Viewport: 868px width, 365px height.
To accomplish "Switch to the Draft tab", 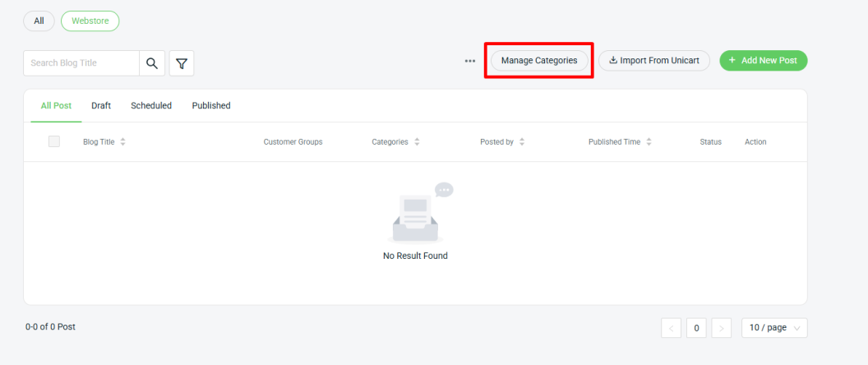I will (x=101, y=106).
